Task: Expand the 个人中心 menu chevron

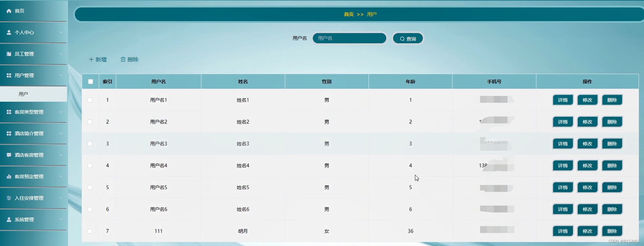Action: 61,32
